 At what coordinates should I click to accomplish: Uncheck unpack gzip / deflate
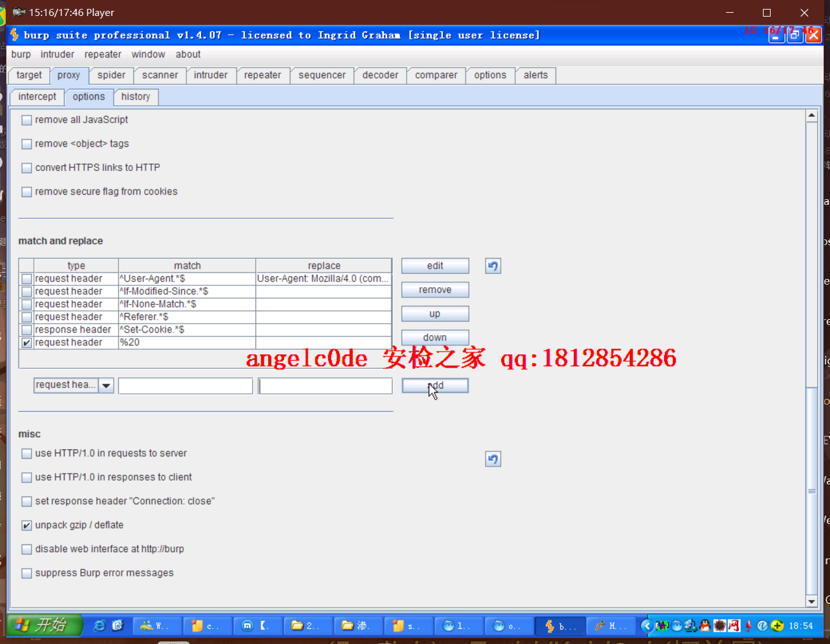27,525
